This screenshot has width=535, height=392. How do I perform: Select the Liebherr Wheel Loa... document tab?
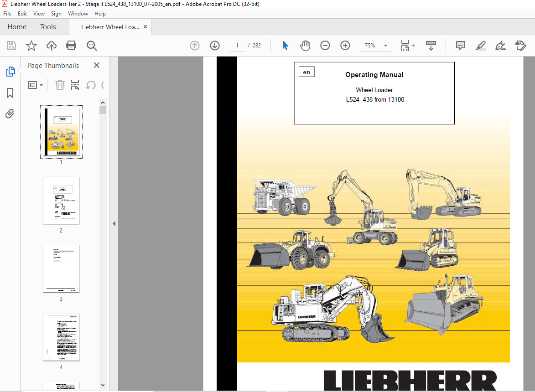pyautogui.click(x=110, y=27)
